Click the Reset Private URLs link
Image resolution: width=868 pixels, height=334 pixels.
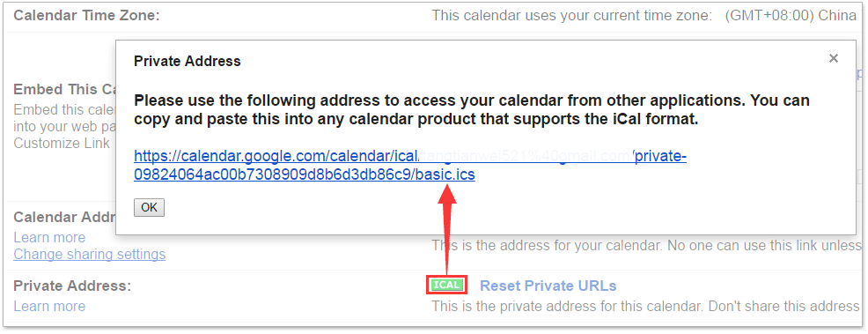point(548,286)
